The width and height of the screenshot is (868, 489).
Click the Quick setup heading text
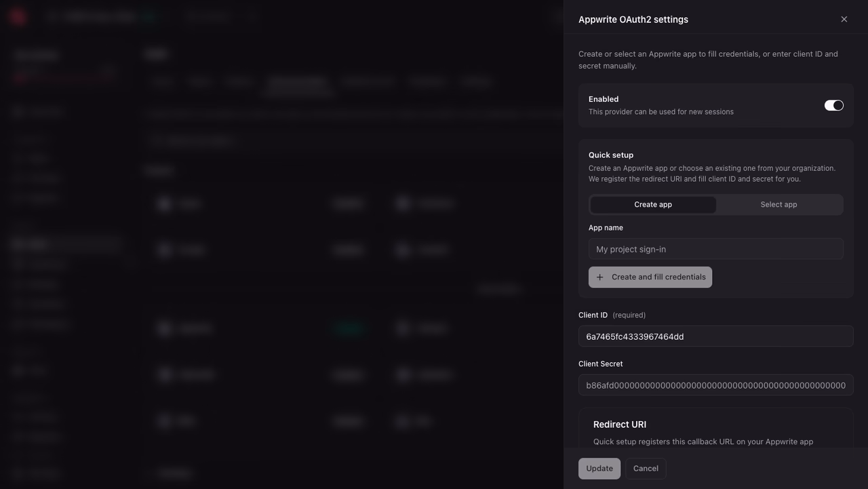611,155
